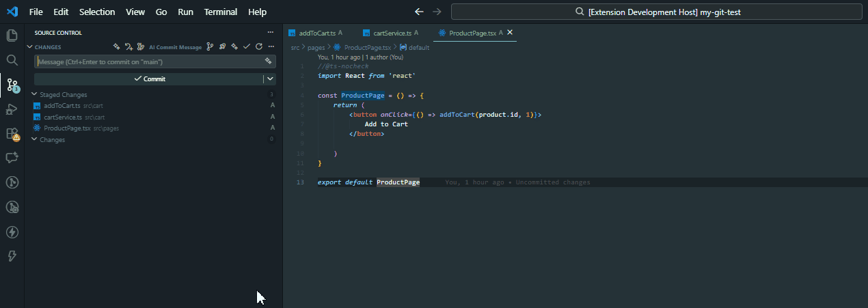Collapse the CHANGES section header

29,47
